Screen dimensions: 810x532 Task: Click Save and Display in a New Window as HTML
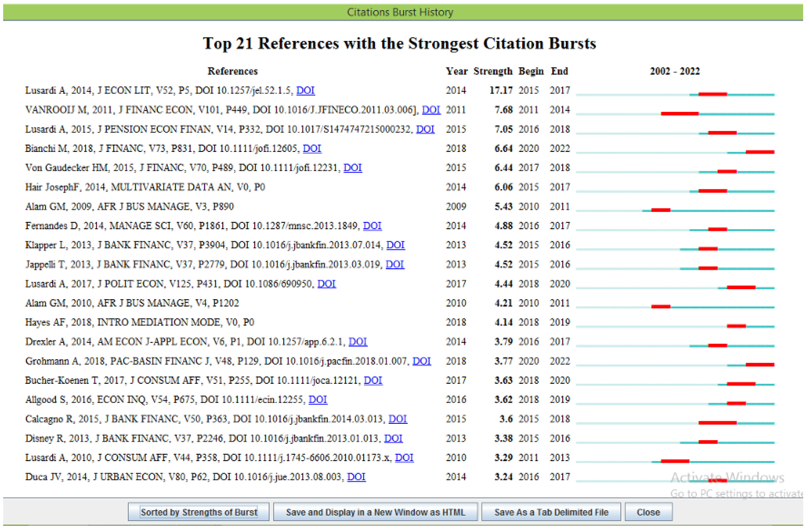pyautogui.click(x=375, y=512)
